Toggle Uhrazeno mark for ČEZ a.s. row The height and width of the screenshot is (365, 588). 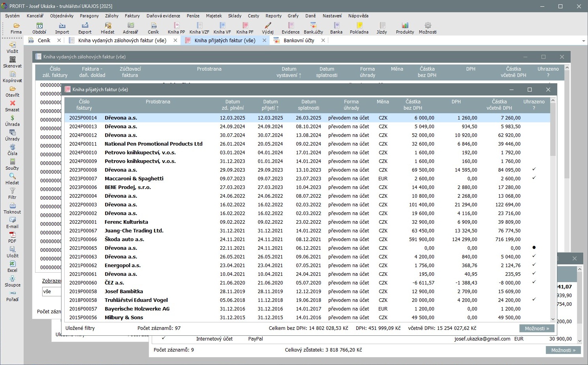[534, 283]
